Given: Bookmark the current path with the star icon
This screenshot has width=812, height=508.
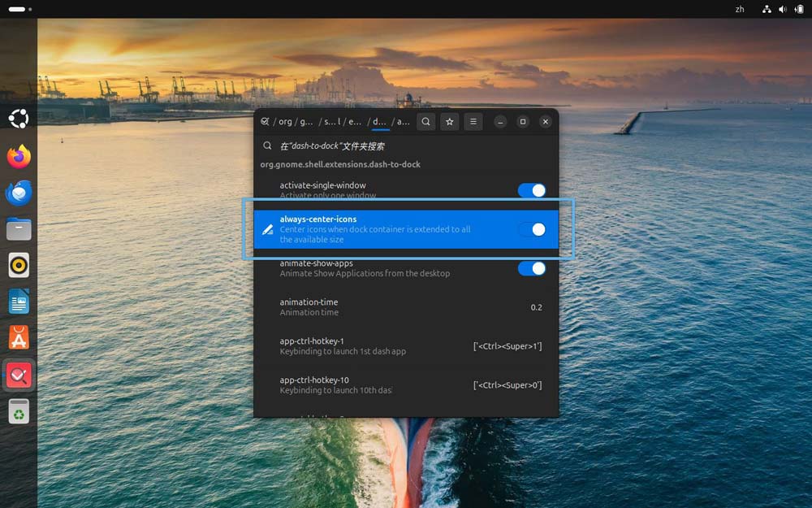Looking at the screenshot, I should [x=449, y=121].
